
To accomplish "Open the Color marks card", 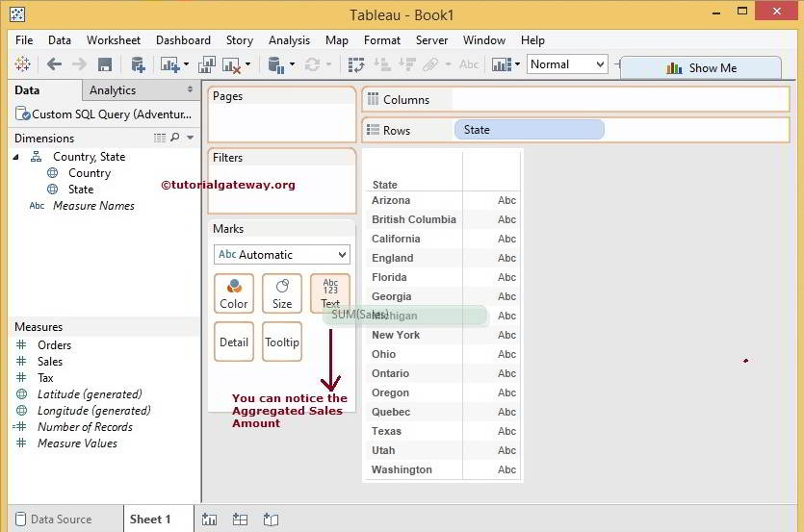I will [x=234, y=293].
